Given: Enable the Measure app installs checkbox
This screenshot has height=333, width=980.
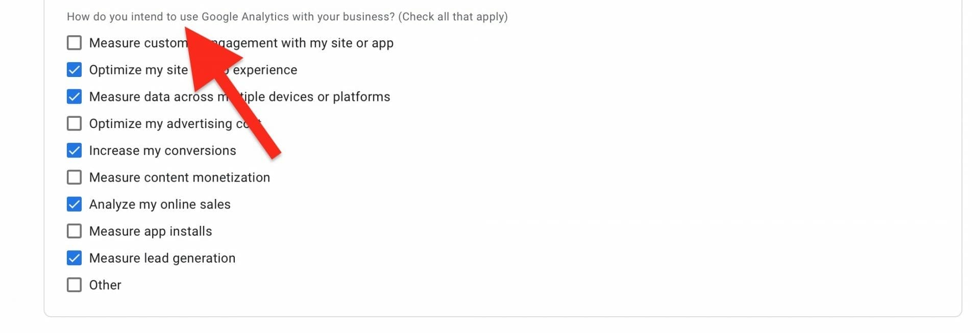Looking at the screenshot, I should [x=74, y=230].
